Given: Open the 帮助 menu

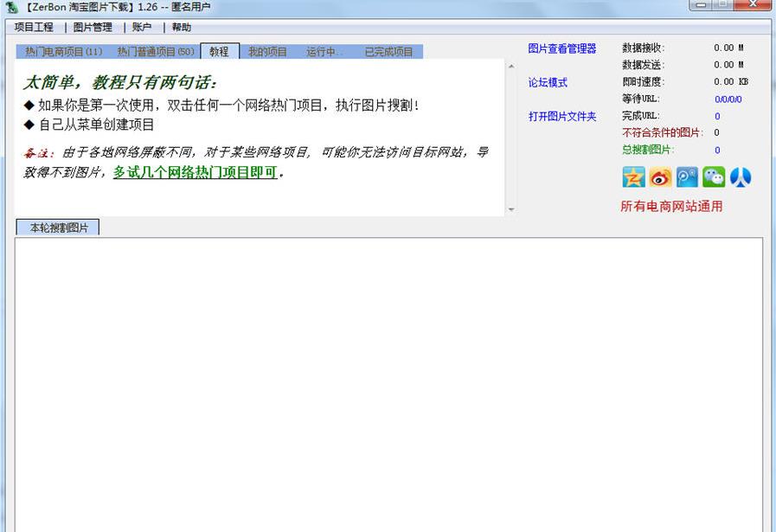Looking at the screenshot, I should (x=182, y=27).
